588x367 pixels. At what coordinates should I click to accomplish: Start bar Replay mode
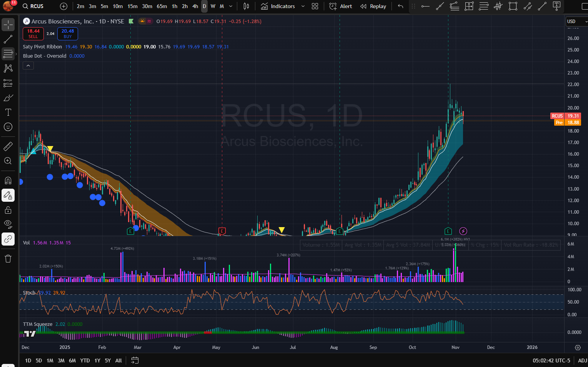[x=373, y=6]
